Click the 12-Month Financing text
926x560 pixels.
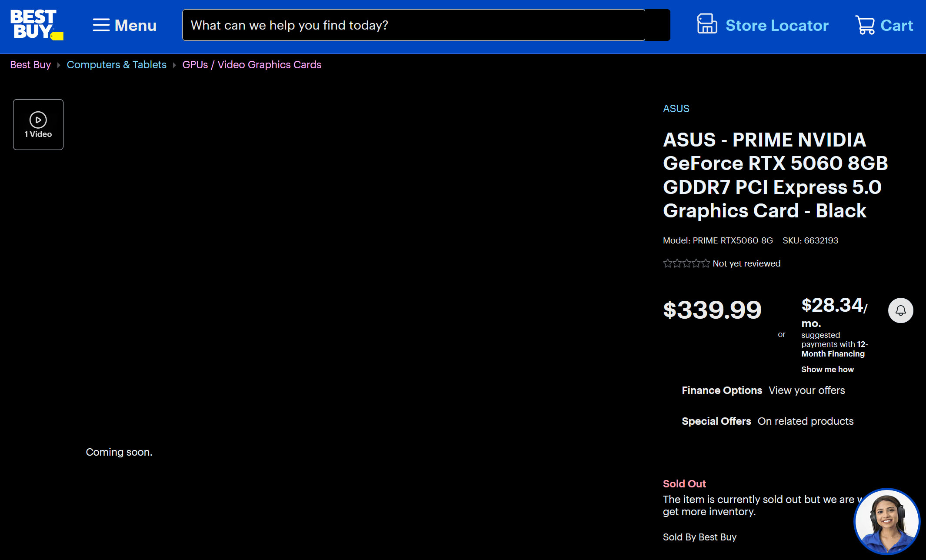click(833, 353)
